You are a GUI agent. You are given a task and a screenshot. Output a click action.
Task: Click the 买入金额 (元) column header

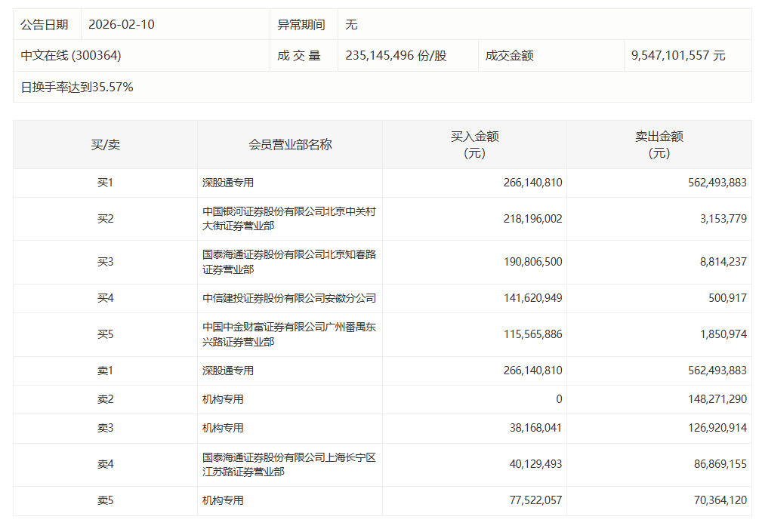(474, 144)
